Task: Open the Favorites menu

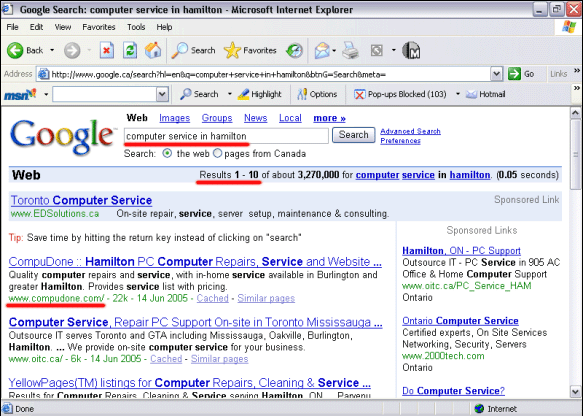Action: (x=99, y=27)
